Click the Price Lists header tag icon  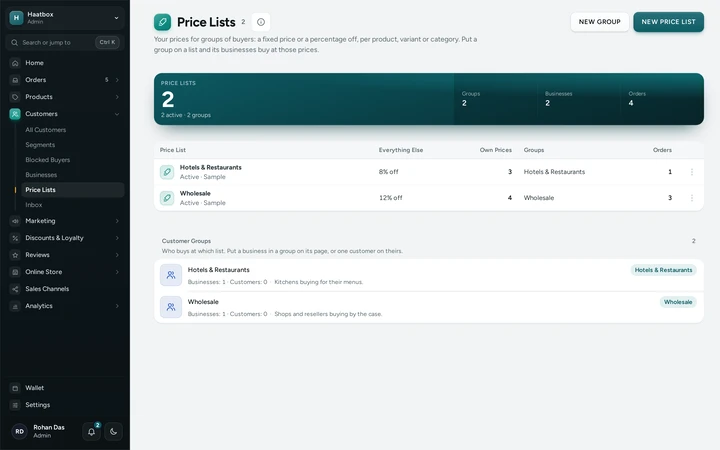(x=163, y=22)
